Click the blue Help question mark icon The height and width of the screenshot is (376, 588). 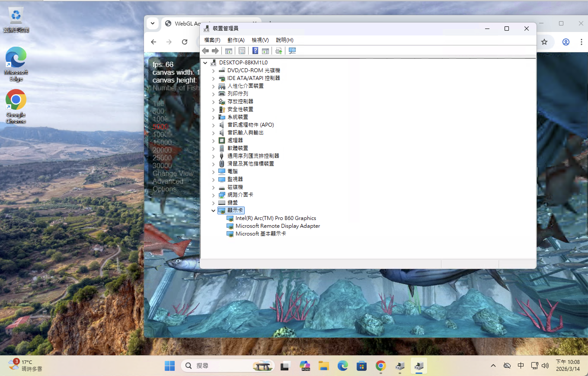coord(255,51)
